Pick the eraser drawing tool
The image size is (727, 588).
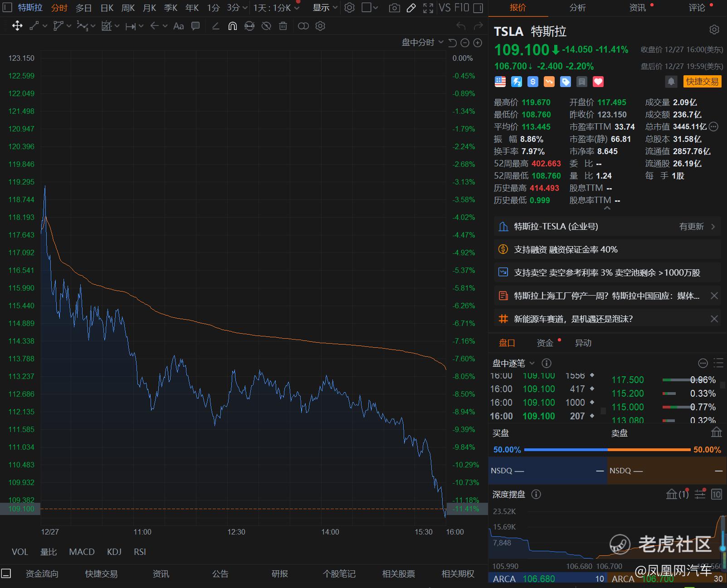coord(216,26)
